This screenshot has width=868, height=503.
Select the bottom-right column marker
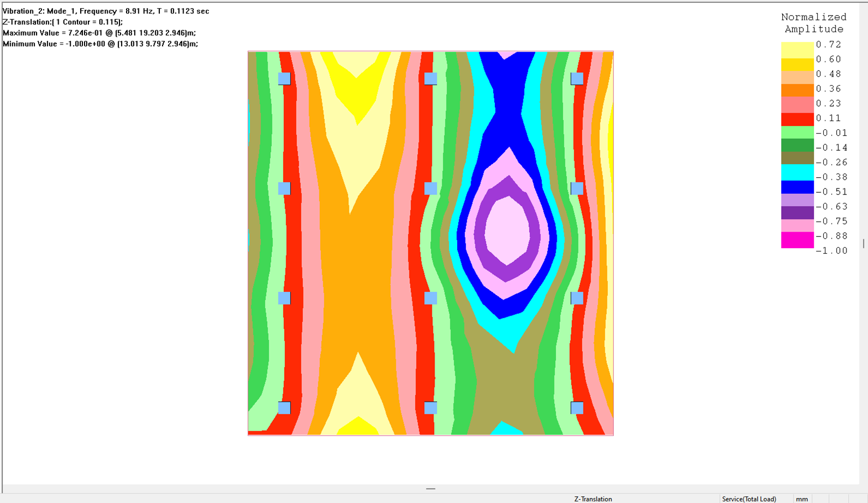(x=577, y=408)
